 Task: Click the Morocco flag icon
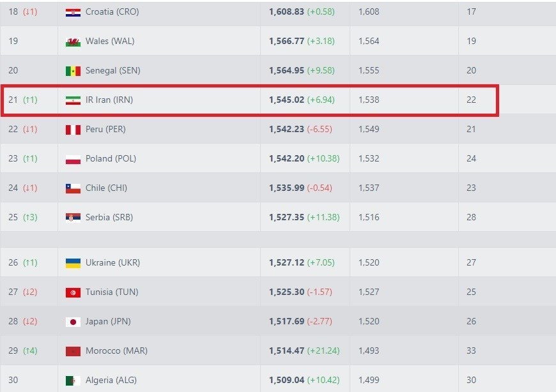click(73, 351)
